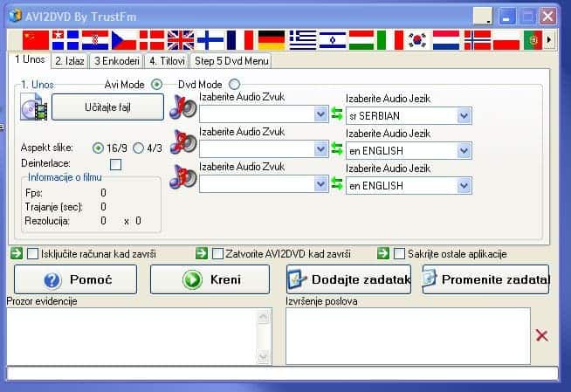The image size is (571, 392).
Task: Set aspect ratio to 4/3
Action: point(138,148)
